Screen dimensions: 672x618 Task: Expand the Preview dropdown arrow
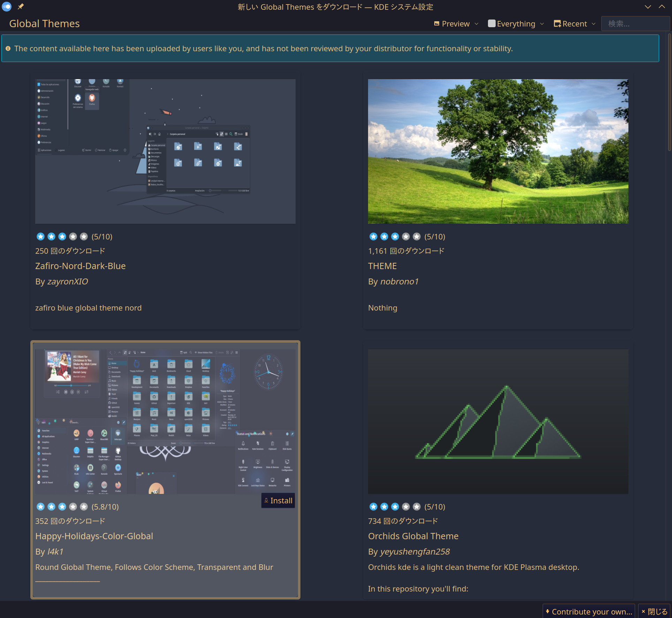tap(476, 24)
